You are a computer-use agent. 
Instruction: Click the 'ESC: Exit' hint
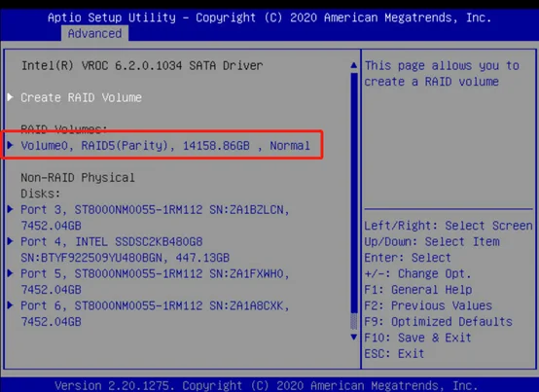[x=394, y=353]
